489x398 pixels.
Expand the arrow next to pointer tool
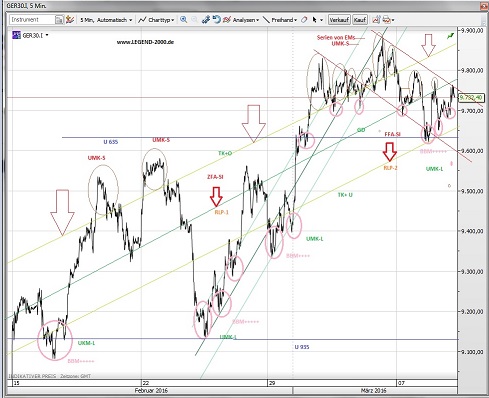point(321,20)
